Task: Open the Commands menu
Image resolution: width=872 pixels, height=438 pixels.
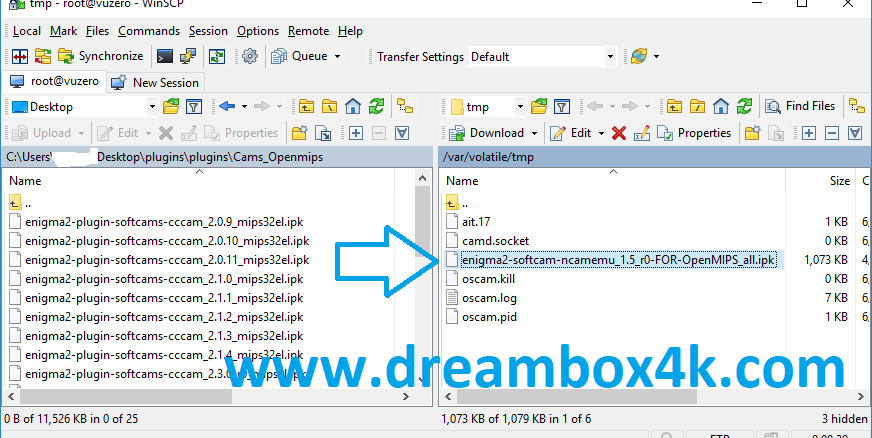Action: (x=149, y=31)
